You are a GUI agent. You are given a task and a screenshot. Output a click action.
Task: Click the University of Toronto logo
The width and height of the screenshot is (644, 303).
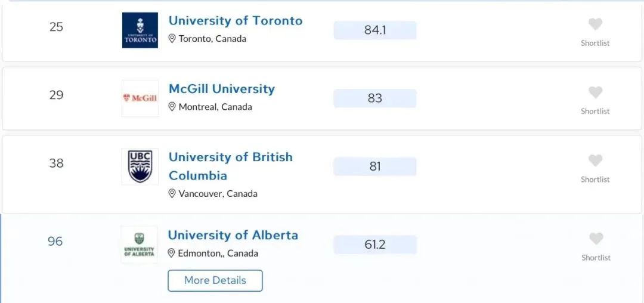pyautogui.click(x=140, y=30)
